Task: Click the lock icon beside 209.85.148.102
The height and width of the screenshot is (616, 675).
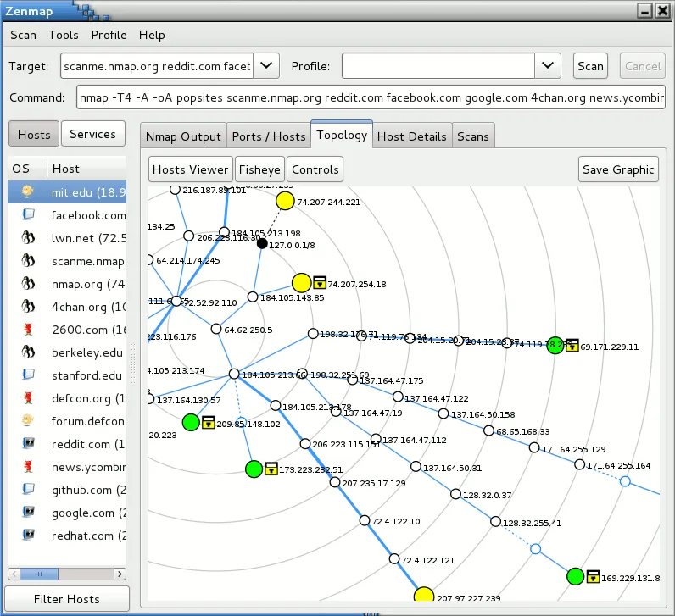Action: 209,422
